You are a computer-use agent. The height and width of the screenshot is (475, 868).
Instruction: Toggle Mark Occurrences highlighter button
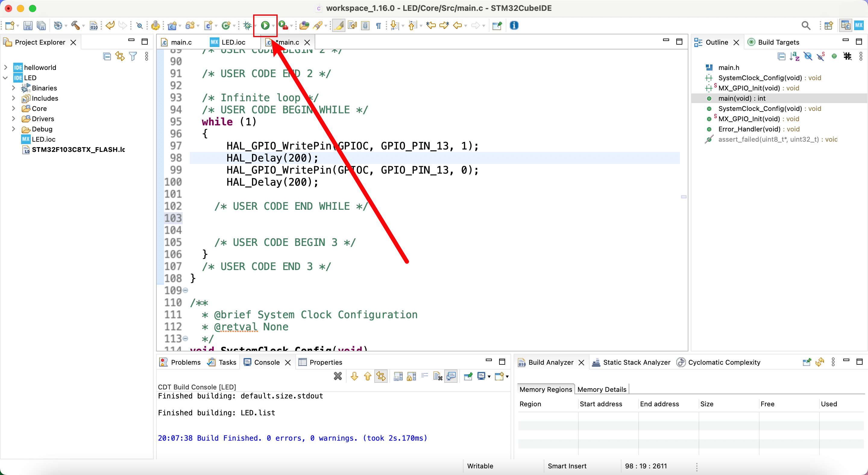(x=339, y=25)
